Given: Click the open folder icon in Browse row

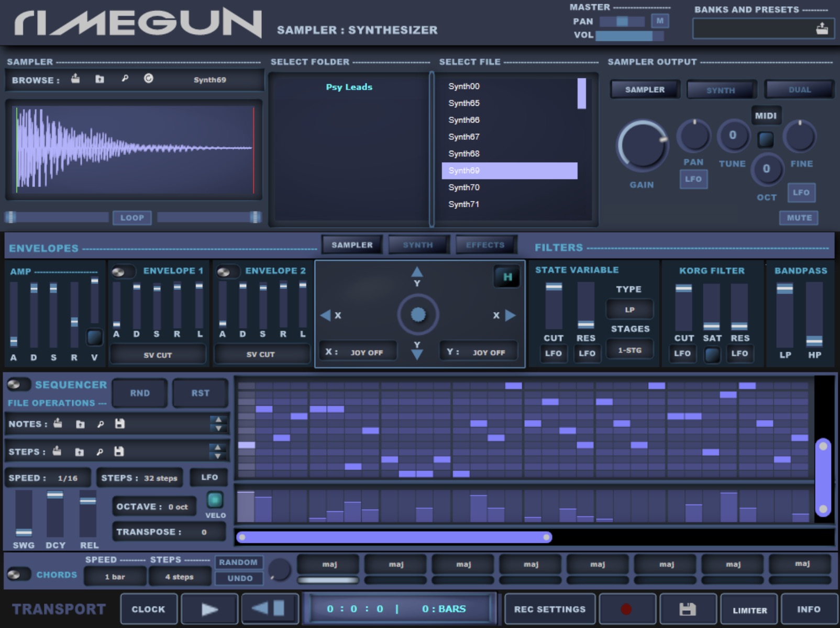Looking at the screenshot, I should [x=100, y=79].
